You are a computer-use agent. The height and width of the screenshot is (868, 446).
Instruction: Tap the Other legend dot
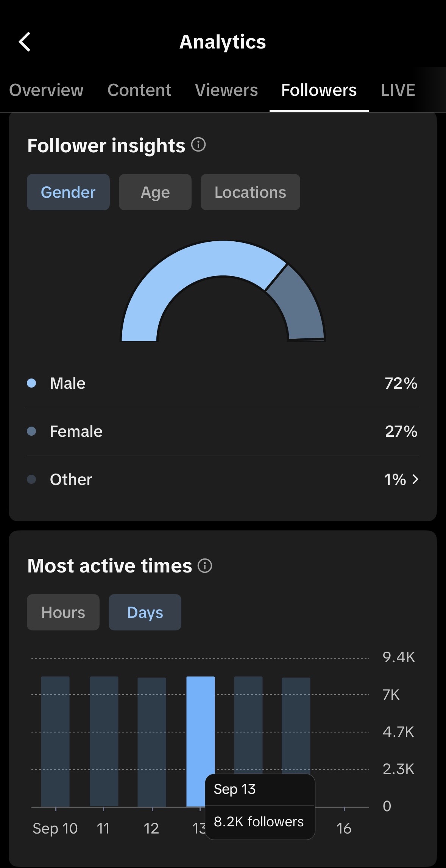click(x=31, y=479)
